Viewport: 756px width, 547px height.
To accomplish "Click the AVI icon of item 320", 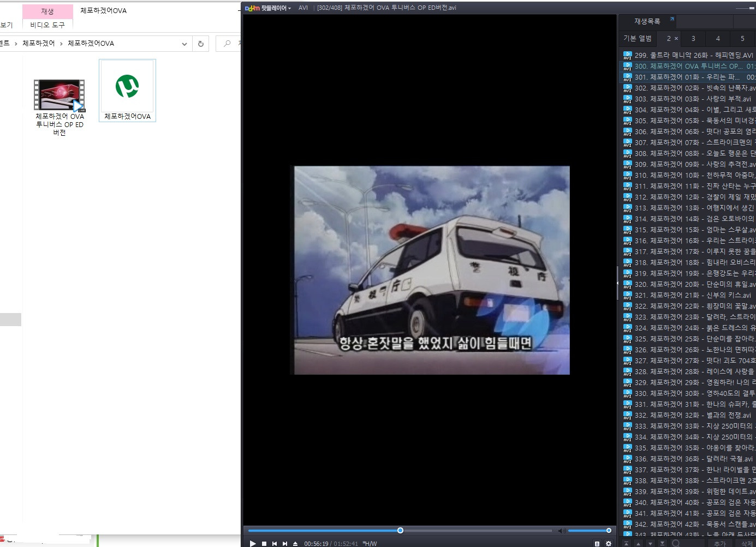I will 627,284.
